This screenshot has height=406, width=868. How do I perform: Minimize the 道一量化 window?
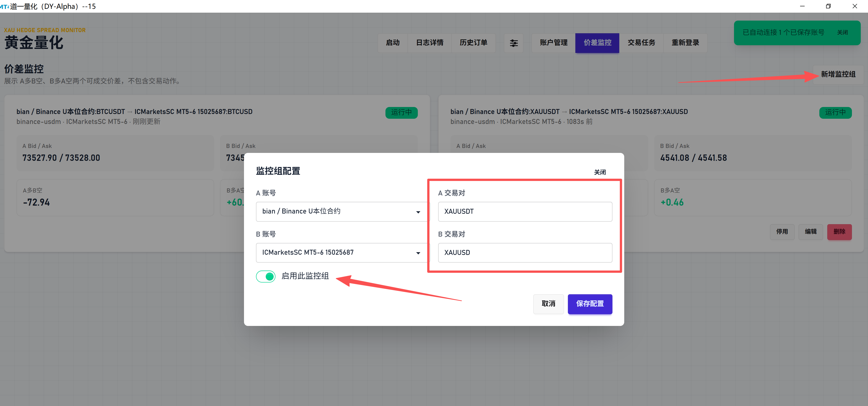coord(802,6)
